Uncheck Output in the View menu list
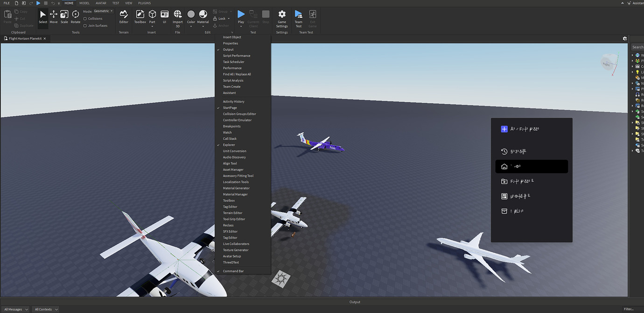This screenshot has width=644, height=313. click(243, 50)
